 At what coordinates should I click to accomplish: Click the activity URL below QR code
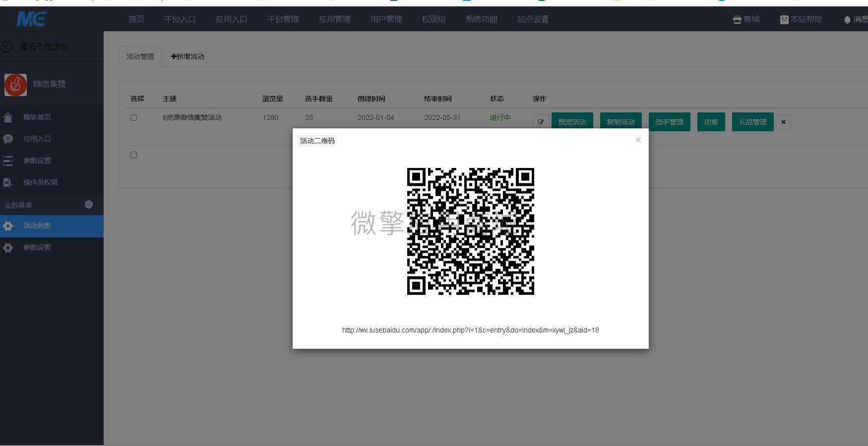471,330
